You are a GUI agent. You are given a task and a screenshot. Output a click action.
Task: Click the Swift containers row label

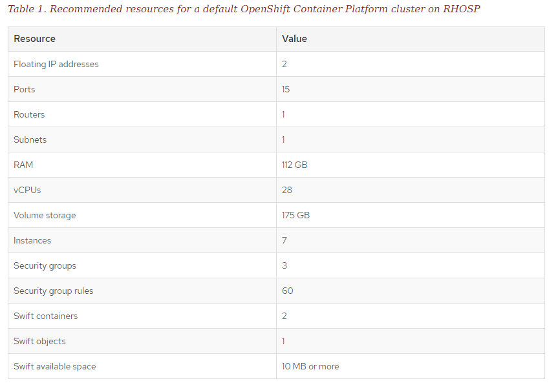[x=45, y=316]
